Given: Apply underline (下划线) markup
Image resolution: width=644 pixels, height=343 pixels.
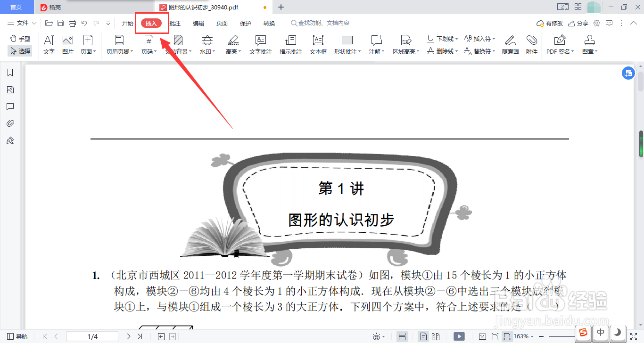Looking at the screenshot, I should 443,39.
